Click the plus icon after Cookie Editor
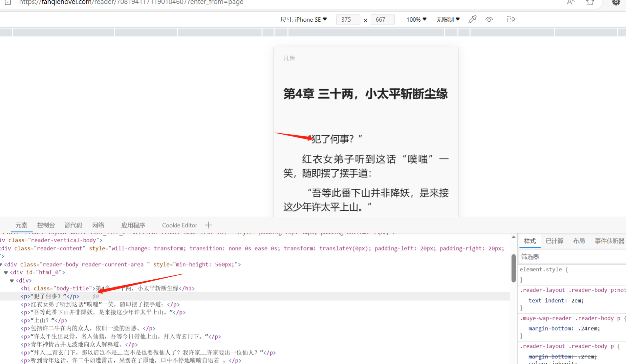 pyautogui.click(x=208, y=225)
